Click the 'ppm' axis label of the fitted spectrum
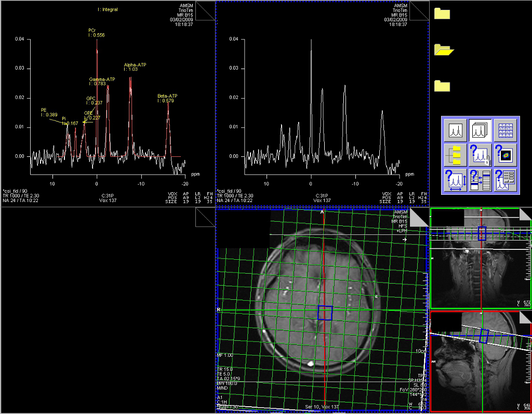This screenshot has width=532, height=414. [195, 174]
